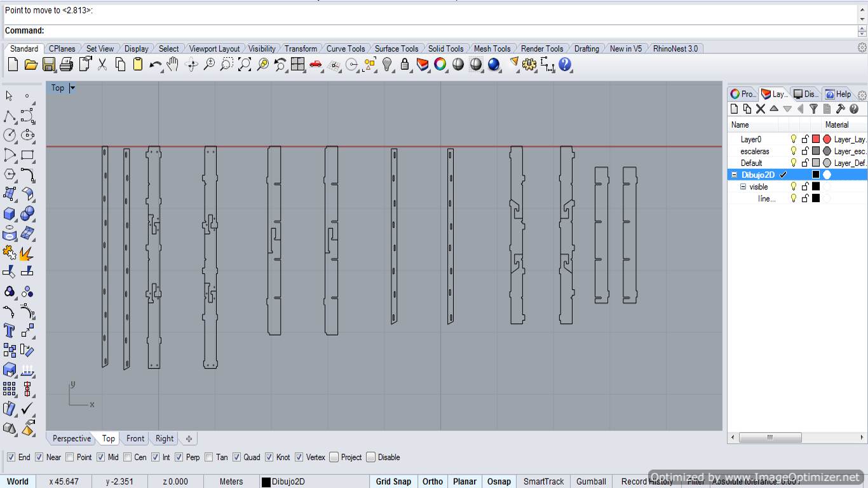Toggle Planar mode in the status bar
868x488 pixels.
465,482
